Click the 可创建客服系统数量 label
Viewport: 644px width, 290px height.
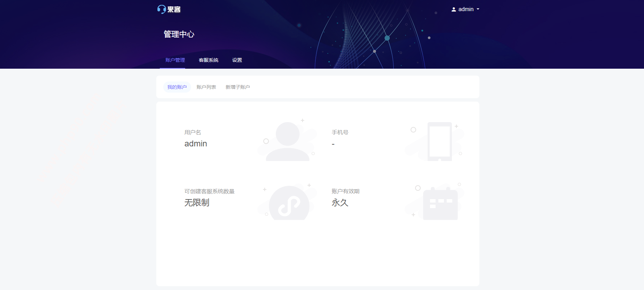click(209, 191)
